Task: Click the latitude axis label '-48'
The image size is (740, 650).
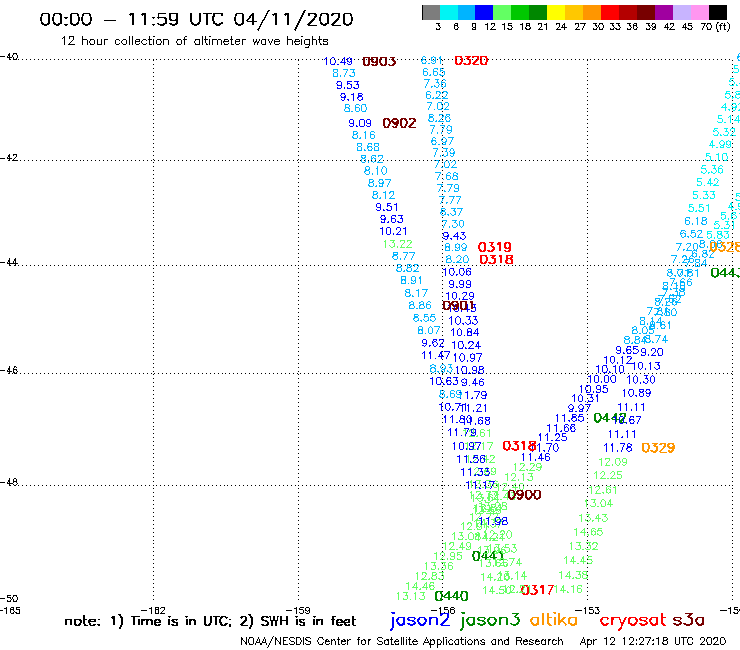Action: click(9, 482)
